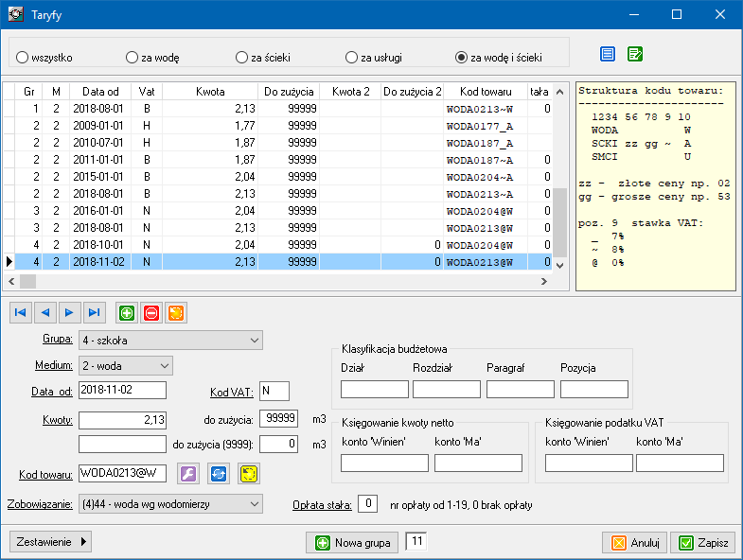The image size is (743, 560).
Task: Click the red delete record icon
Action: point(150,312)
